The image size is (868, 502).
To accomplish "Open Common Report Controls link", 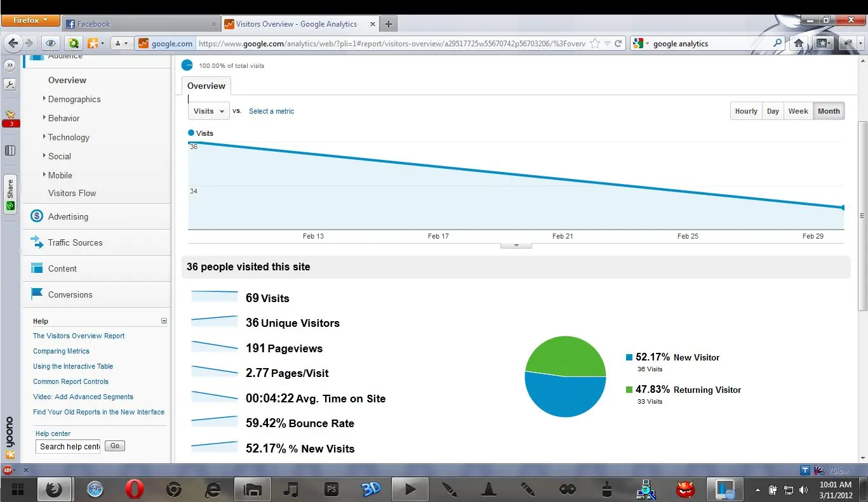I will click(70, 381).
